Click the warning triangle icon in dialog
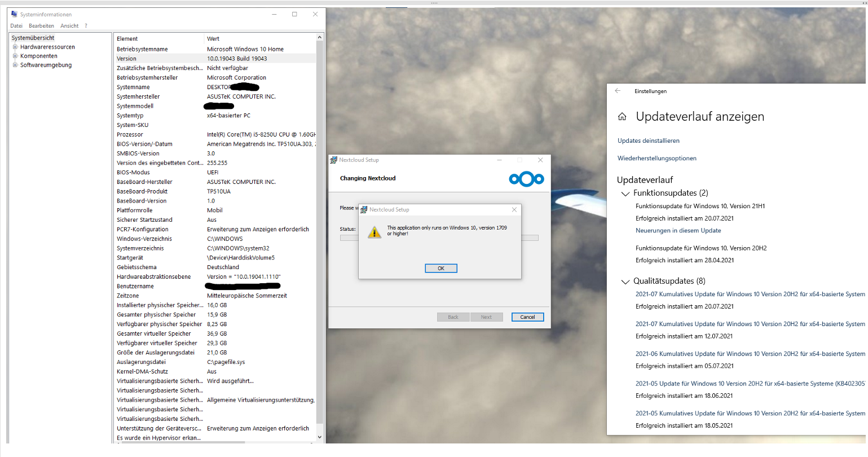Viewport: 868px width, 457px height. (x=374, y=232)
